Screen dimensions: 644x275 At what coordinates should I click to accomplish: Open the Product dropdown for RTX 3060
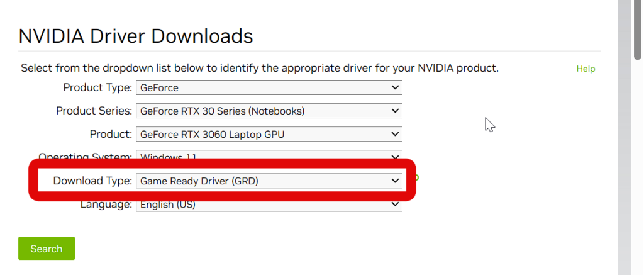[269, 134]
